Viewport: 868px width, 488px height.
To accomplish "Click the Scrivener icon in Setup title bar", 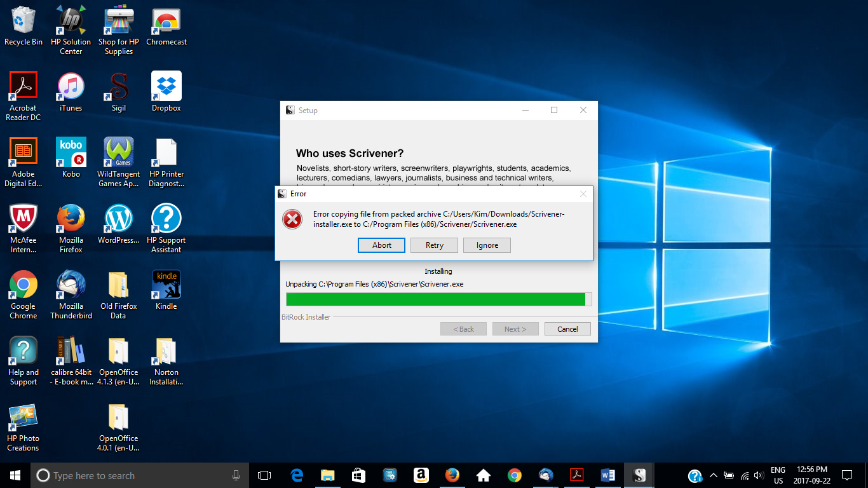I will 290,110.
